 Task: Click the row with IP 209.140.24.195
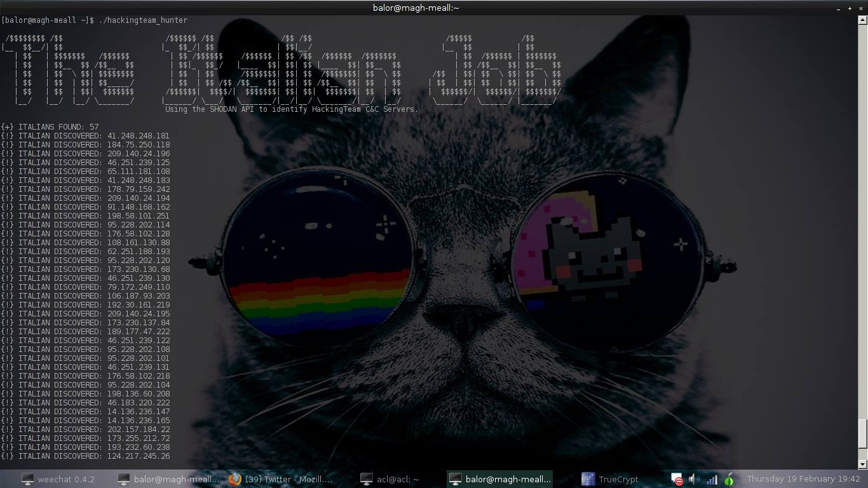tap(85, 314)
